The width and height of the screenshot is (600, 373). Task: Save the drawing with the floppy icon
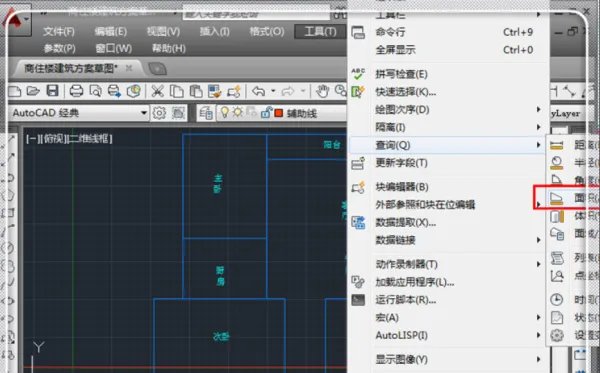(52, 91)
